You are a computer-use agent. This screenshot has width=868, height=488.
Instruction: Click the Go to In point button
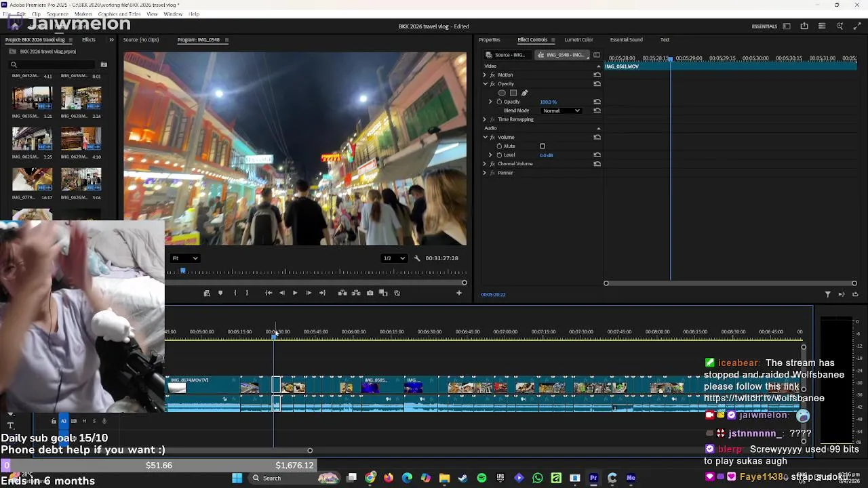coord(269,293)
